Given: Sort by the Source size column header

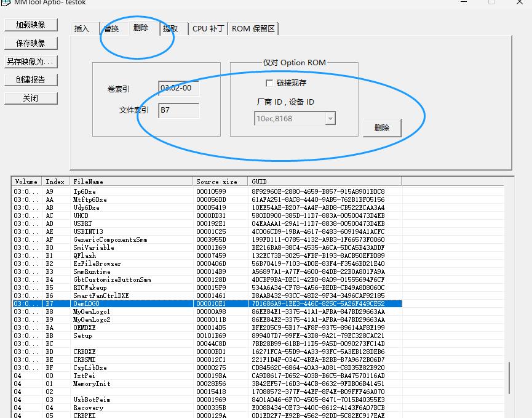Looking at the screenshot, I should [x=220, y=182].
